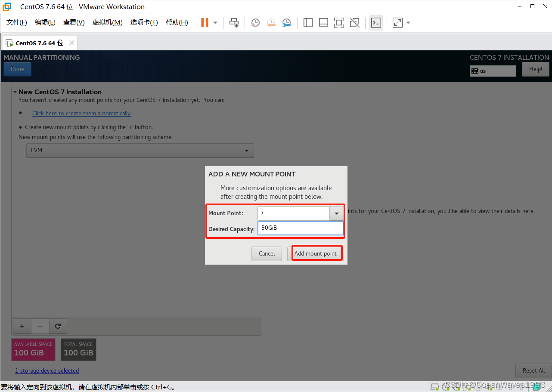Open the power options arrow beside pause
This screenshot has height=392, width=552.
[x=215, y=22]
